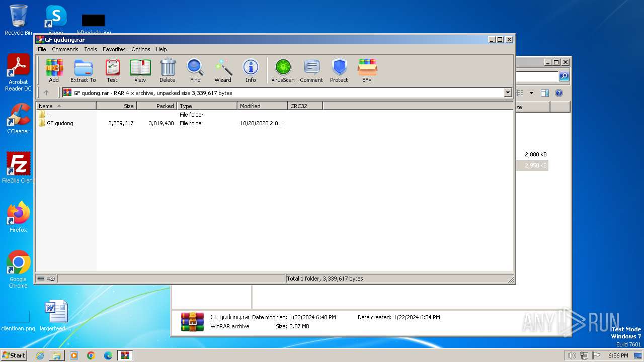This screenshot has height=362, width=644.
Task: Show archive Info
Action: click(x=251, y=71)
